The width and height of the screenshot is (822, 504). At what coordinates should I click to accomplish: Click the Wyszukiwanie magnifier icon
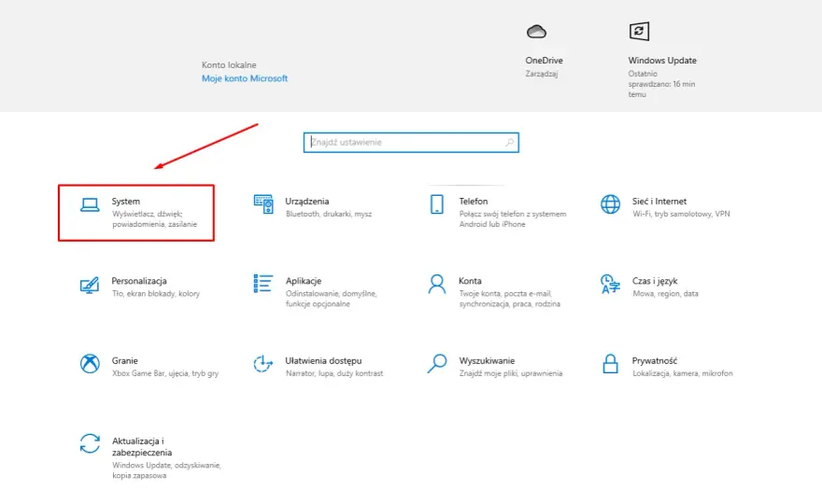(x=437, y=364)
